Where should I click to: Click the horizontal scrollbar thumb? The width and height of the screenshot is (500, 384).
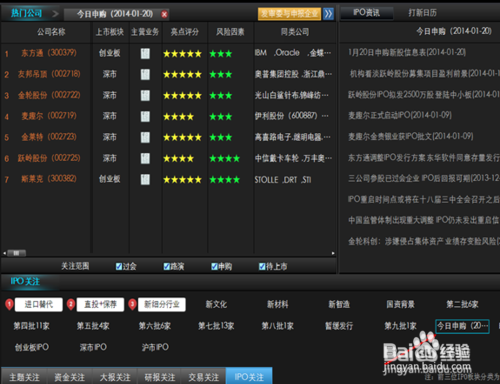[x=16, y=253]
